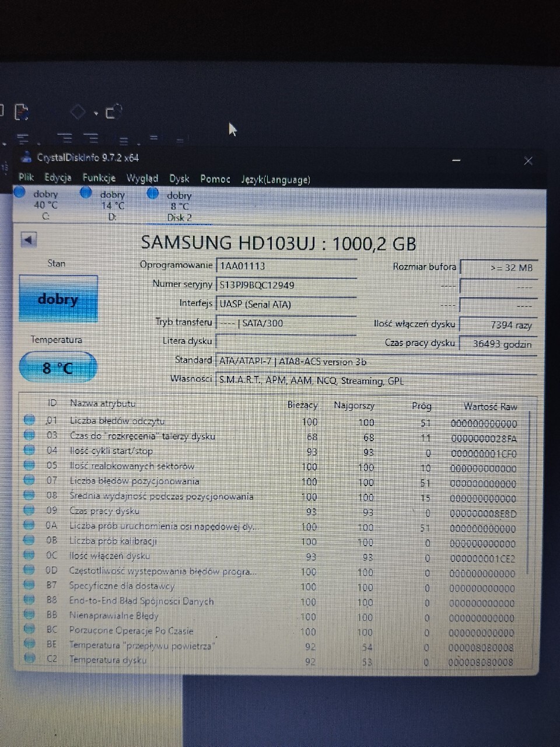560x747 pixels.
Task: Click the raw value 0000000028FA
Action: pyautogui.click(x=484, y=438)
